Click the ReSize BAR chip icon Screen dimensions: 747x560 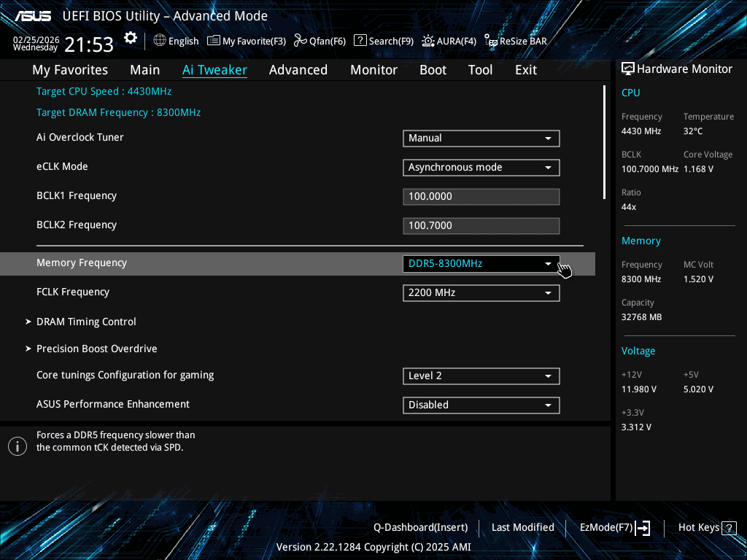point(491,41)
